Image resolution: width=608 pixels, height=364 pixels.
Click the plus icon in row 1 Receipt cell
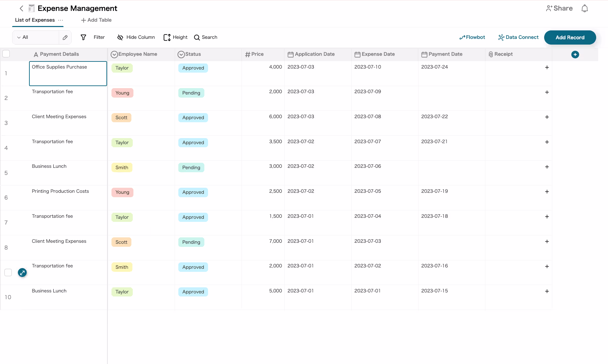point(547,68)
